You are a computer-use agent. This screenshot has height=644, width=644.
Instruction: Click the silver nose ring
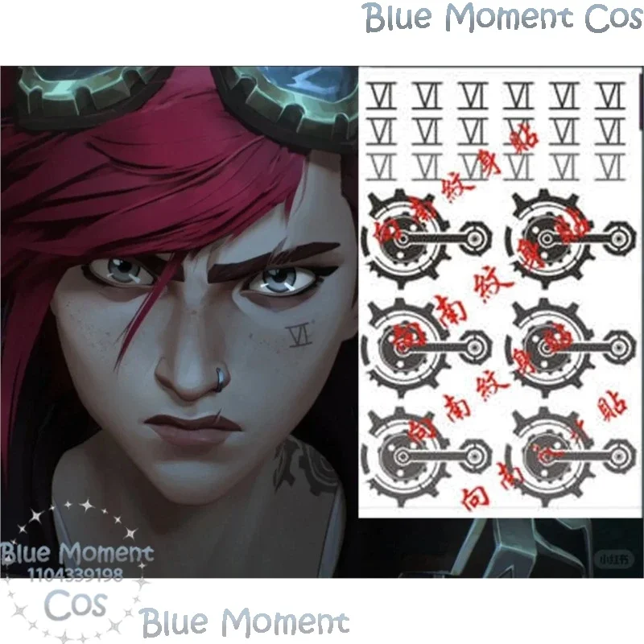(221, 378)
